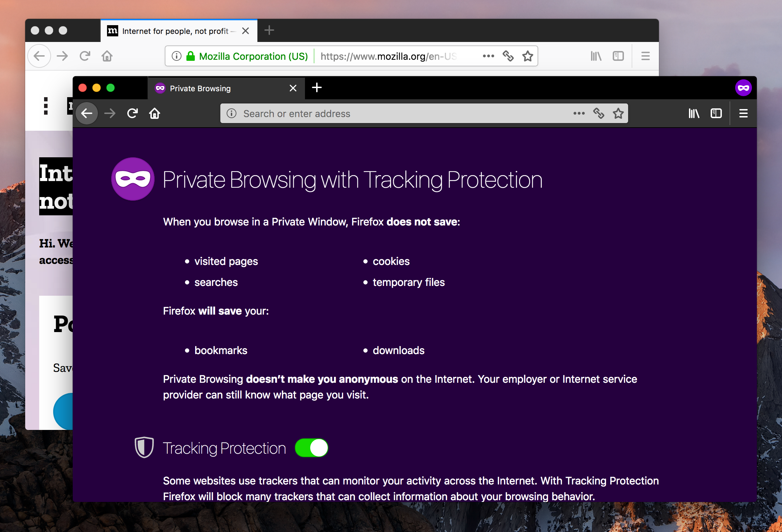Open new tab in Mozilla window

(269, 30)
